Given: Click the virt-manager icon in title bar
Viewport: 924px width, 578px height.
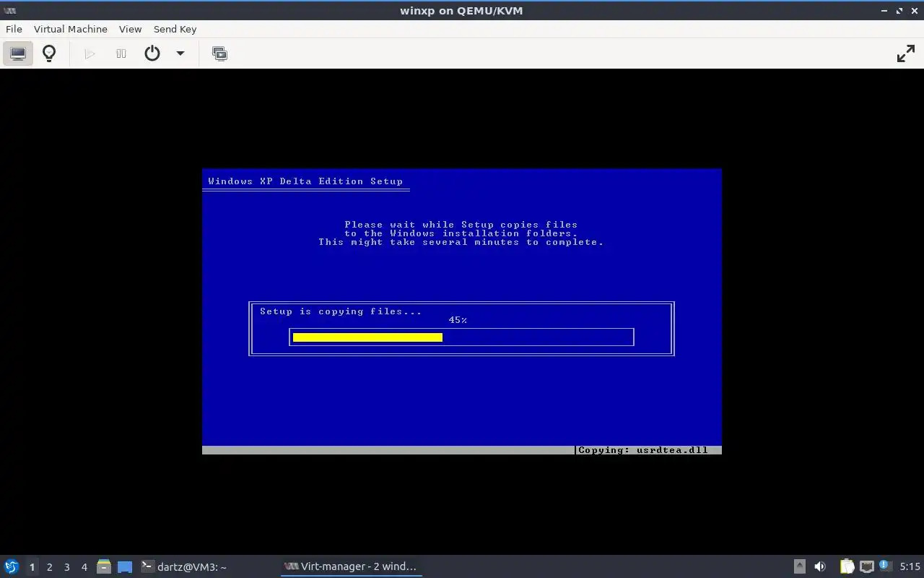Looking at the screenshot, I should 9,11.
